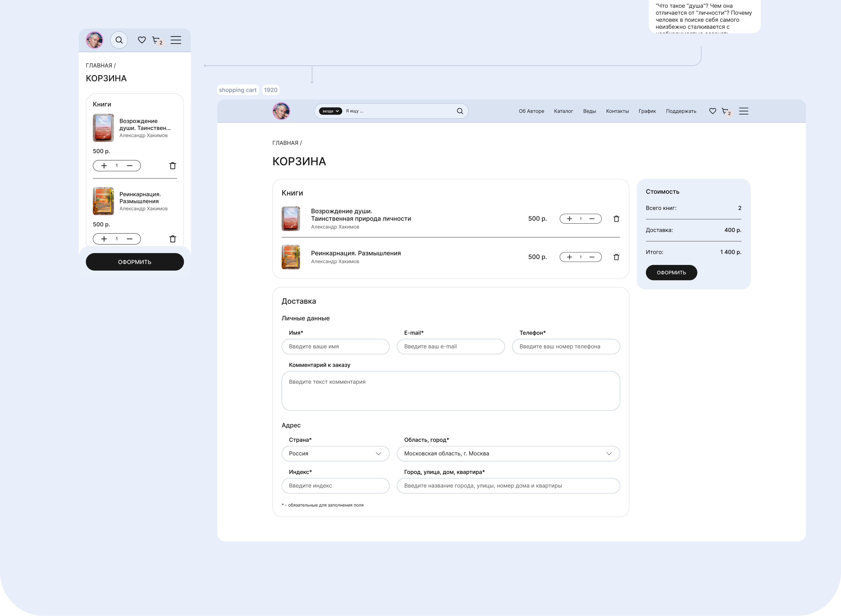Image resolution: width=841 pixels, height=616 pixels.
Task: Open the Каталог menu item
Action: point(563,111)
